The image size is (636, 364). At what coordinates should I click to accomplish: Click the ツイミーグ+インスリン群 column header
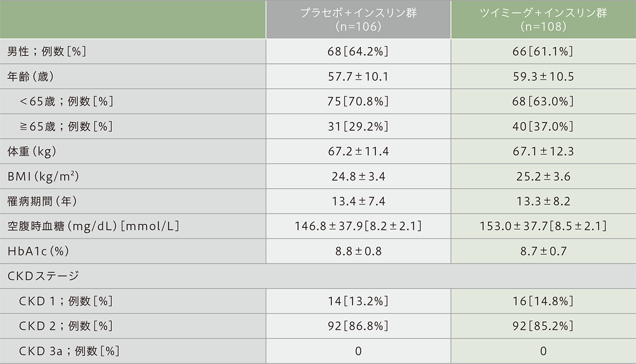(544, 20)
